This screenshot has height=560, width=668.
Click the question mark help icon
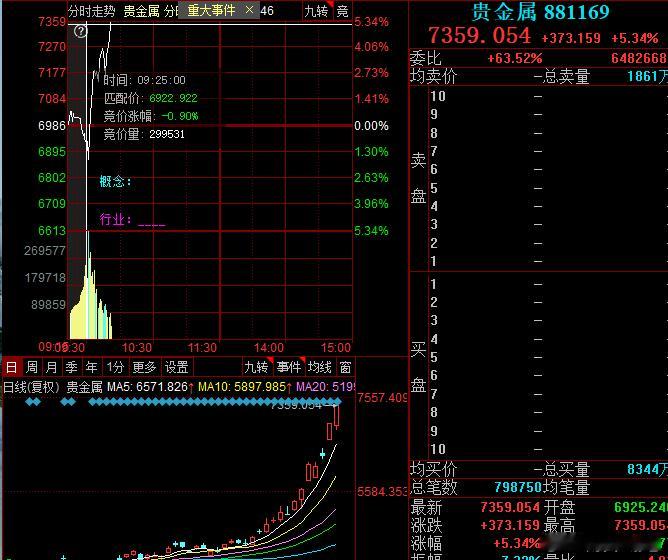(81, 31)
